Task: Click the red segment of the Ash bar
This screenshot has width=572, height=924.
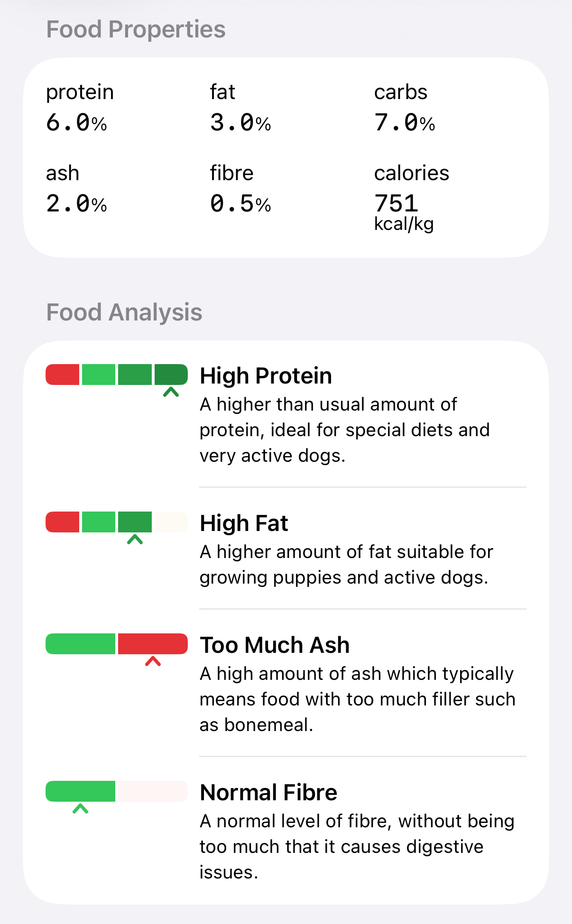Action: 153,644
